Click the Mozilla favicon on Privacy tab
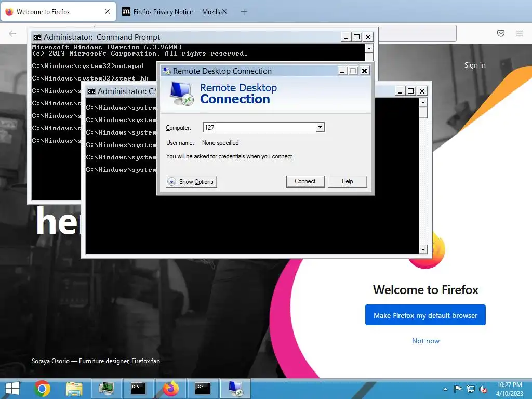 point(126,11)
